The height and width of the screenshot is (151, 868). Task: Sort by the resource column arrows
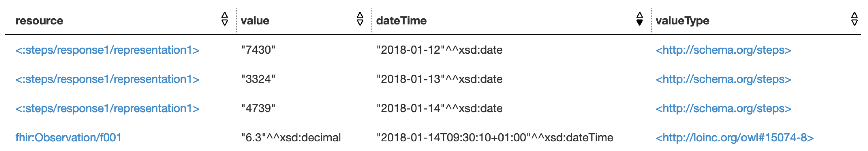[225, 19]
